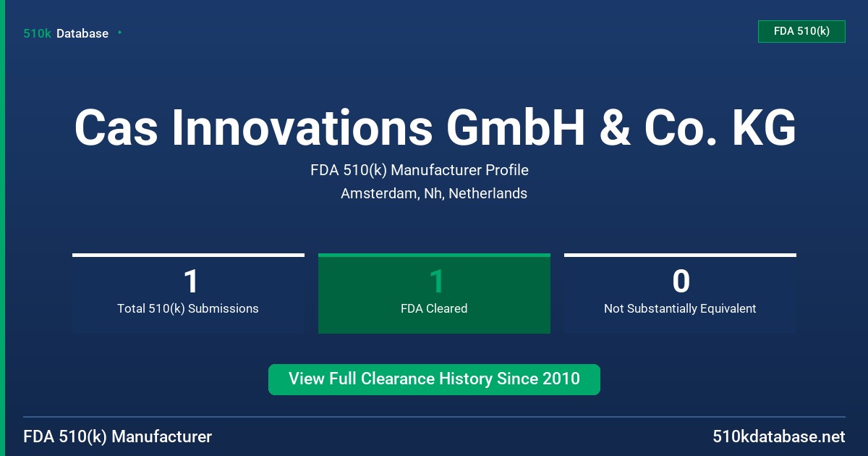Screen dimensions: 868x456
Task: Click the FDA 510(k) Manufacturer Profile subtitle
Action: pos(420,170)
